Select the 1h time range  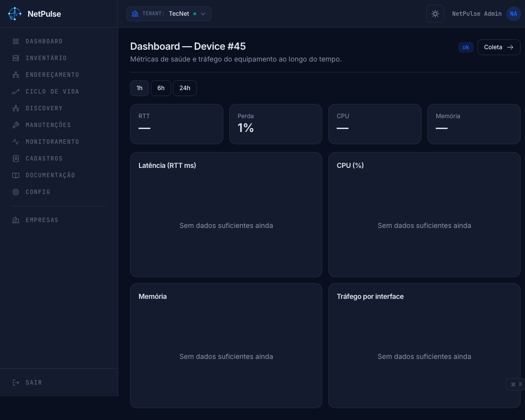click(x=140, y=88)
